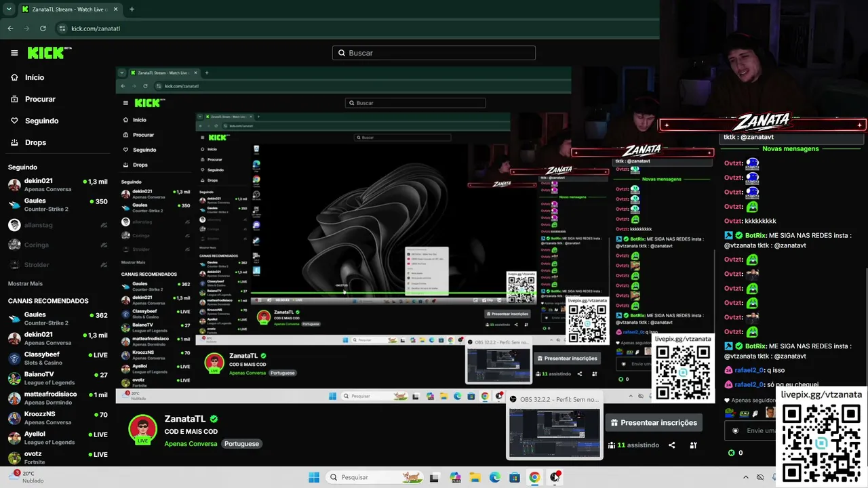Switch to OBS Studio on the taskbar

[x=555, y=477]
